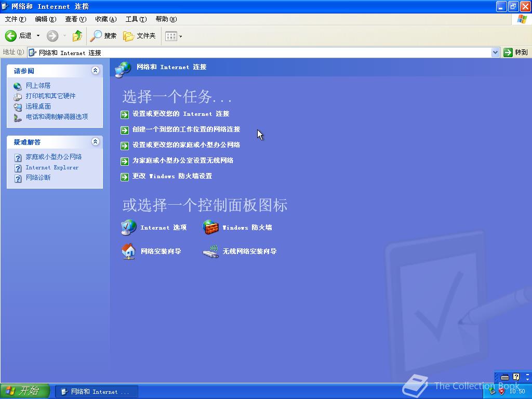532x399 pixels.
Task: Click the help icon beside 家庭或小型办公网络
Action: [x=18, y=158]
